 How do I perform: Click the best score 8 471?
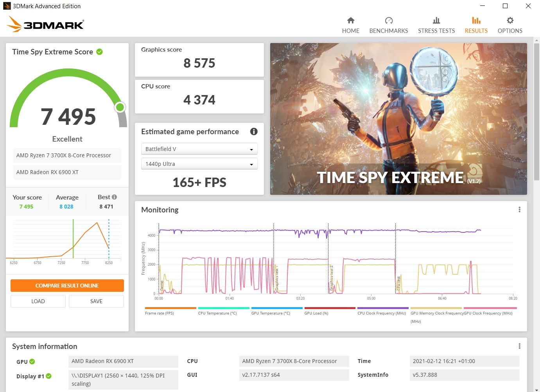pyautogui.click(x=106, y=207)
